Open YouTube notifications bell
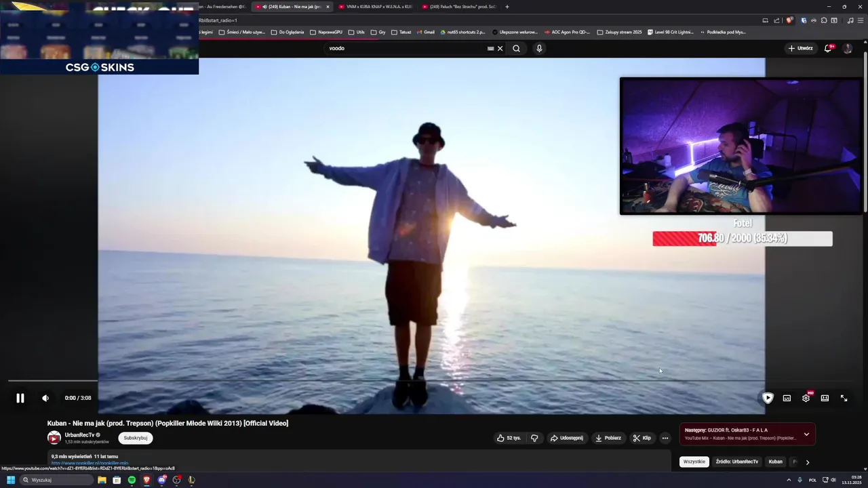The width and height of the screenshot is (868, 488). (x=828, y=48)
